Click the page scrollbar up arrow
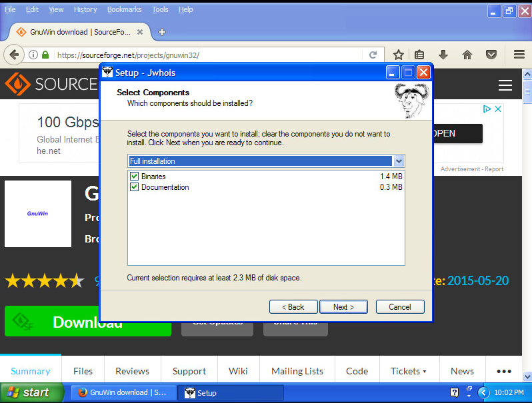 point(527,74)
